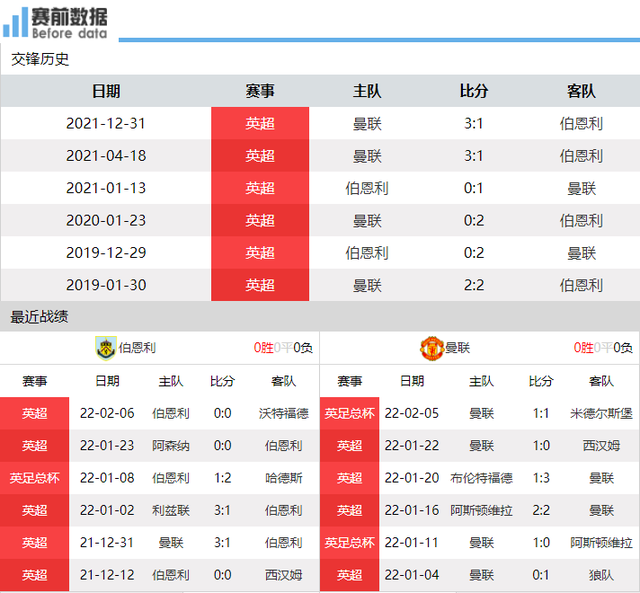Click the blue bar chart icon beside 赛前数据
The image size is (640, 593).
coord(15,22)
